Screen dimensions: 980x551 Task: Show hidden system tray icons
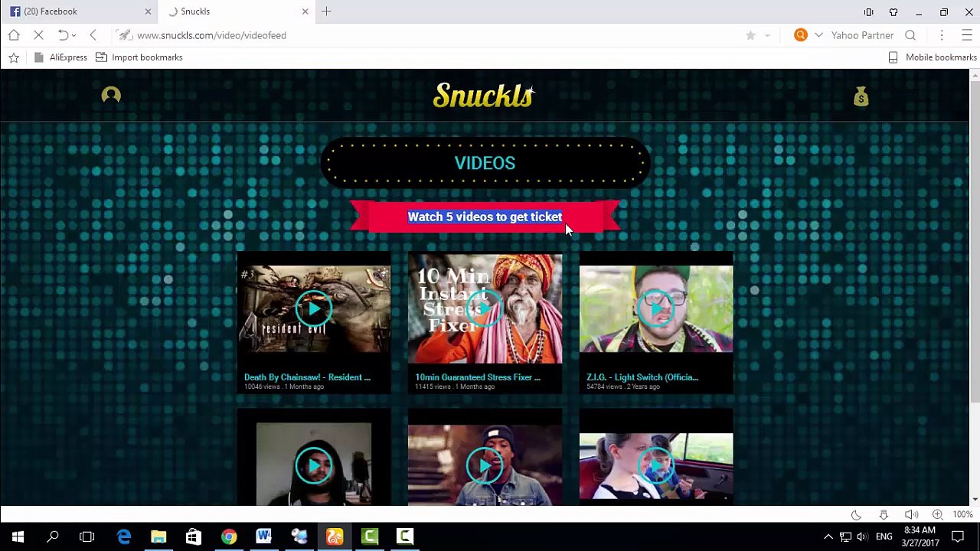(x=828, y=536)
